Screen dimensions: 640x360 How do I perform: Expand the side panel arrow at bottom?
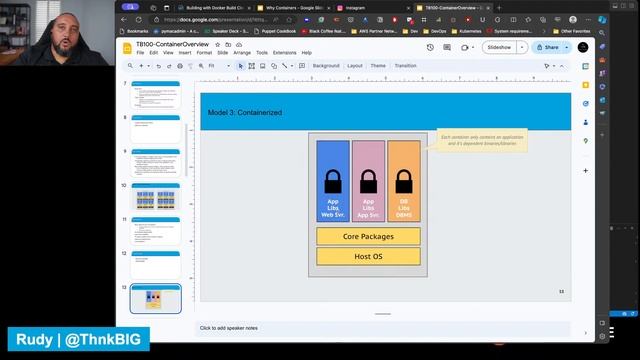pyautogui.click(x=585, y=333)
